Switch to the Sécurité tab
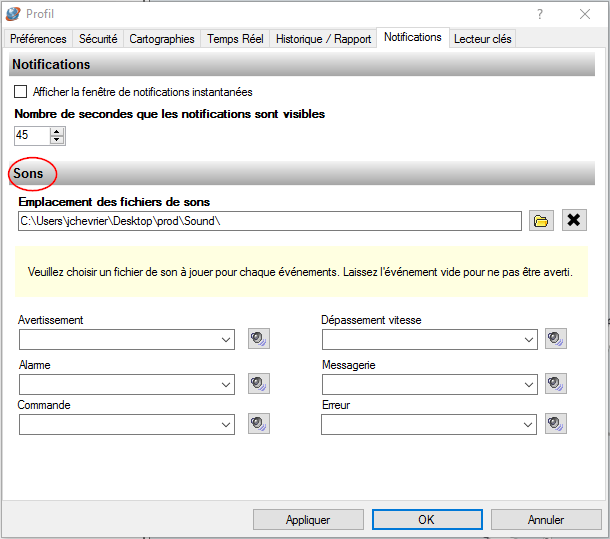The height and width of the screenshot is (539, 610). (98, 39)
